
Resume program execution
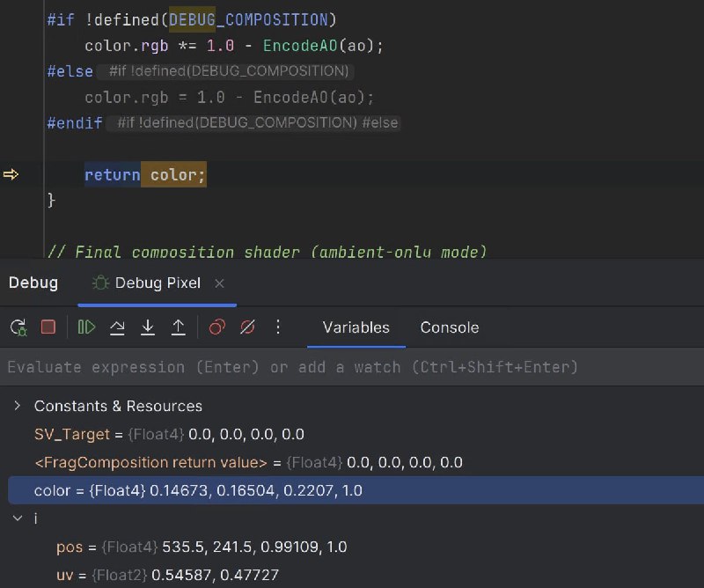point(86,327)
